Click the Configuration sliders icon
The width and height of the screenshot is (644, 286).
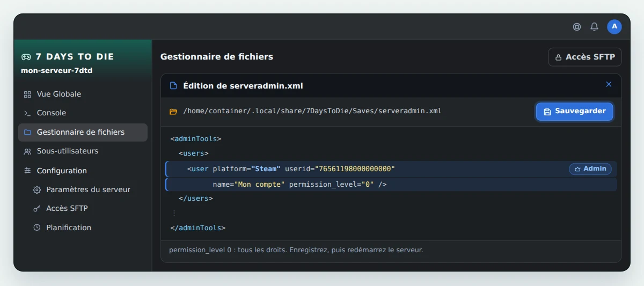[x=27, y=171]
